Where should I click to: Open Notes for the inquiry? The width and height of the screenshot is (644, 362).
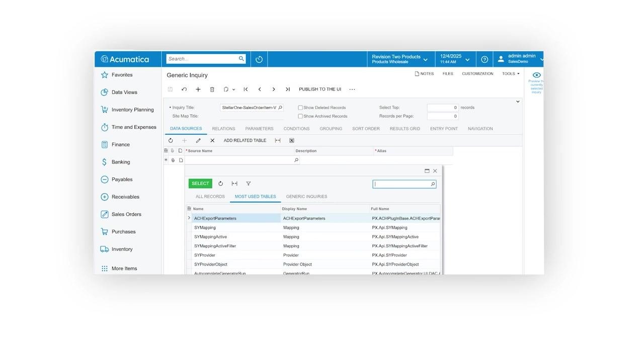pos(424,74)
